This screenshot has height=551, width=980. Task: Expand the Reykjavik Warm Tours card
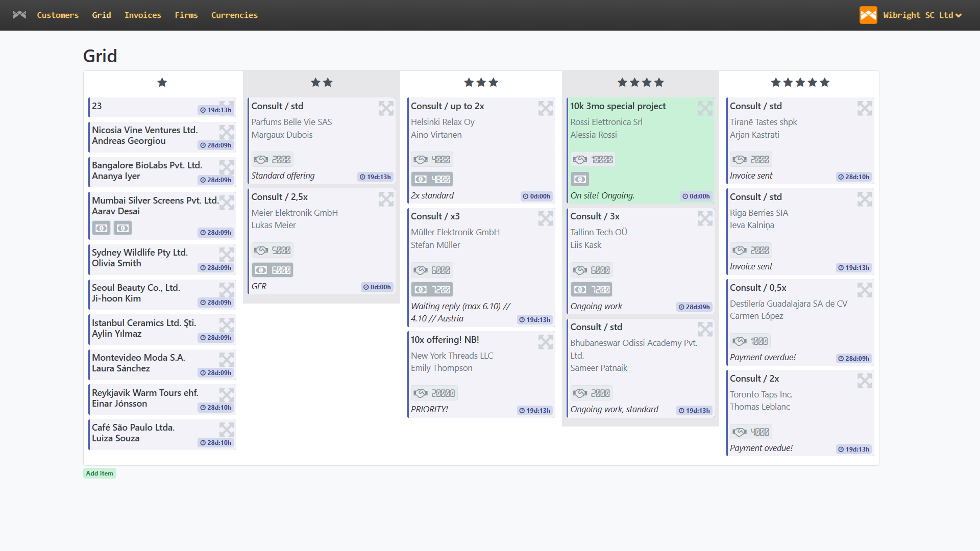[x=227, y=395]
